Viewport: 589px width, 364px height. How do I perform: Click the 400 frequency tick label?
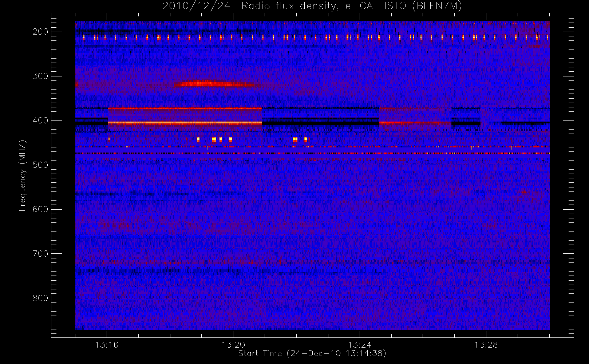point(40,120)
